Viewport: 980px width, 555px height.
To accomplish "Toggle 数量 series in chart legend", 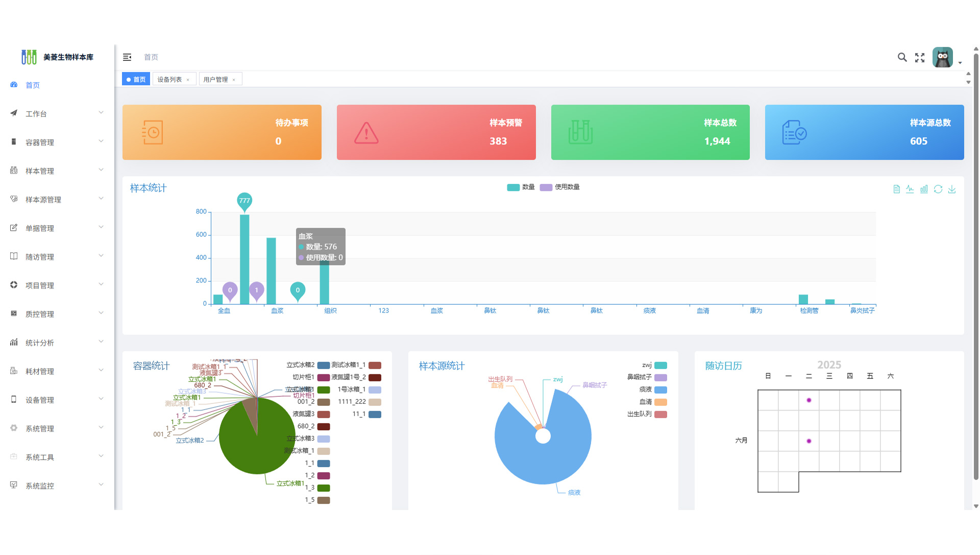I will pos(513,187).
